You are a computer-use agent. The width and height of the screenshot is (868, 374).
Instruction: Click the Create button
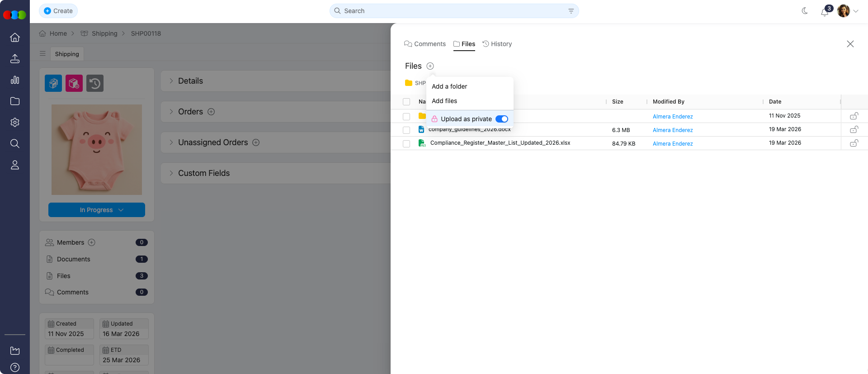(x=58, y=11)
